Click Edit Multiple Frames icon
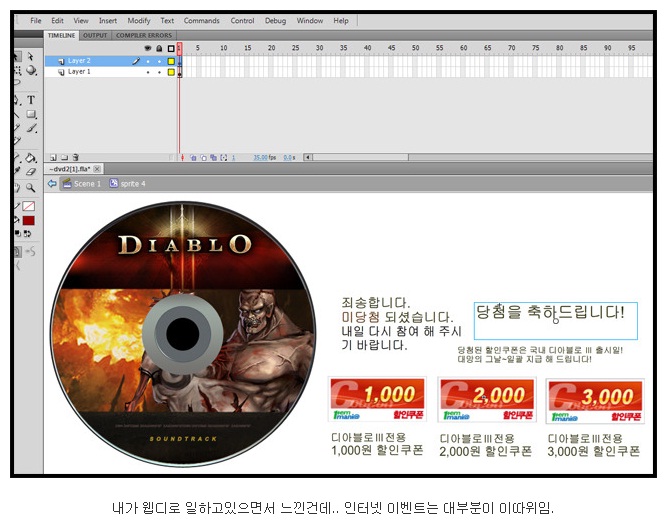This screenshot has width=672, height=530. click(x=213, y=158)
